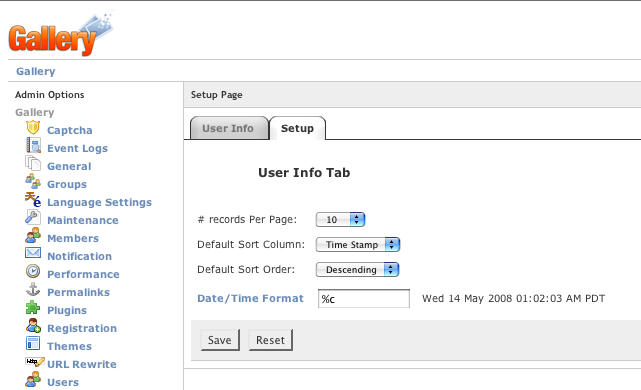This screenshot has height=390, width=641.
Task: Click the Reset button
Action: [271, 340]
